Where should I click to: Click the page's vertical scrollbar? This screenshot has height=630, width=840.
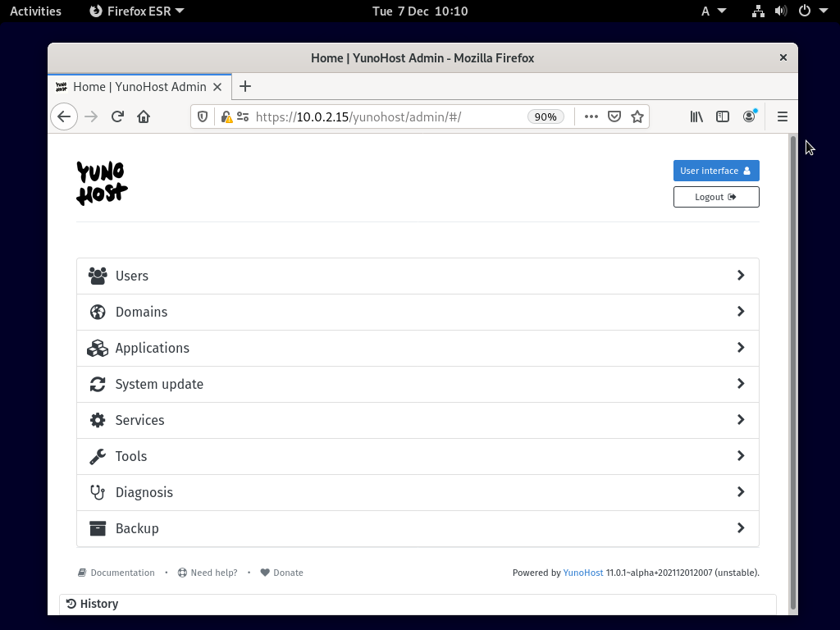click(x=793, y=373)
